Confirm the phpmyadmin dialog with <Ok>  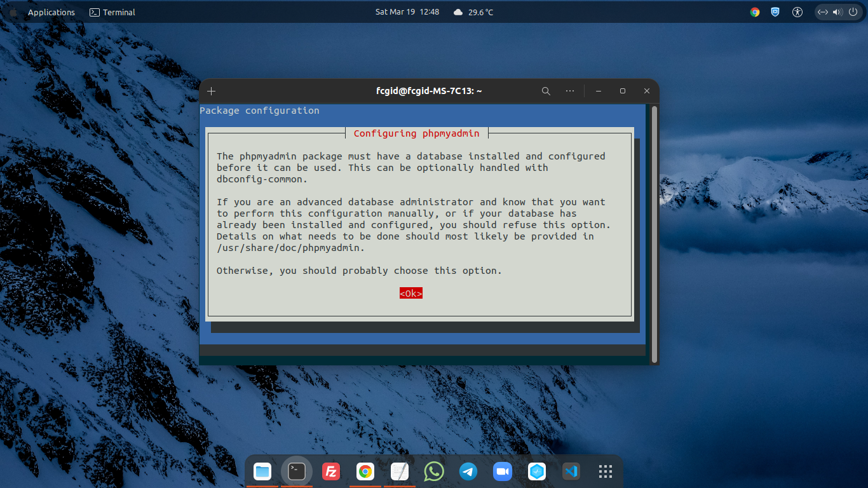(411, 294)
